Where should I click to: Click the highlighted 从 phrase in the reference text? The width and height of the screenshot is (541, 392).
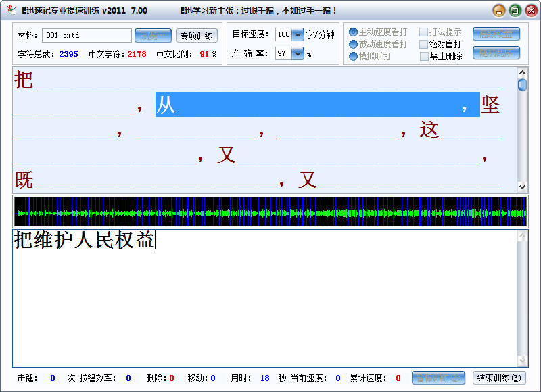(x=317, y=105)
